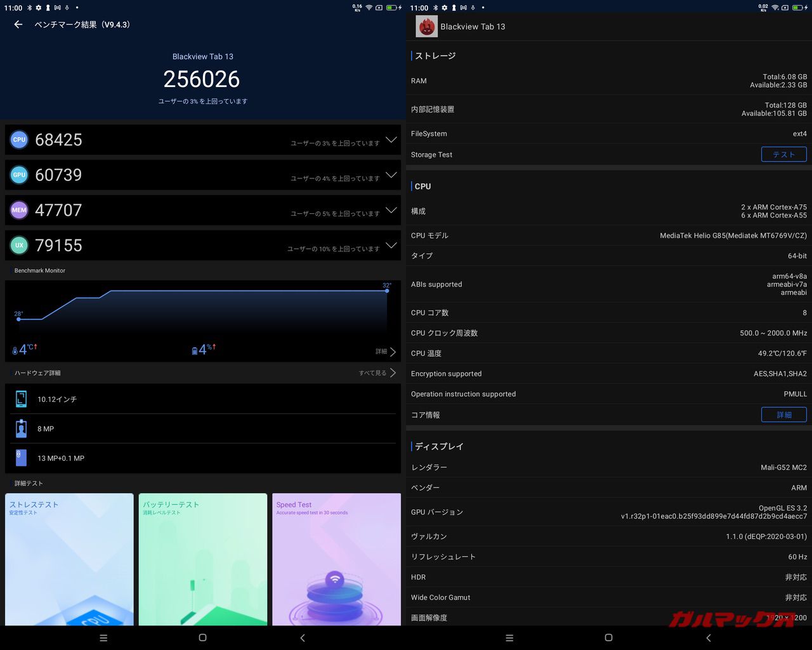
Task: Tap the テスト button to run Storage Test
Action: [783, 154]
